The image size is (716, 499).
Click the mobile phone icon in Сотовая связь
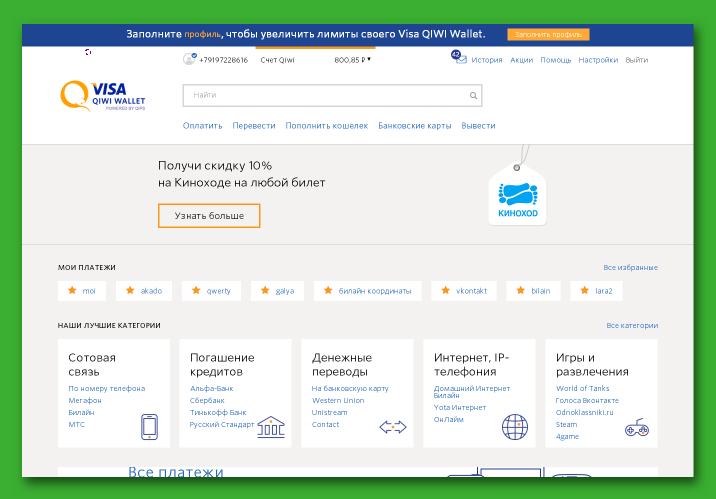(149, 427)
